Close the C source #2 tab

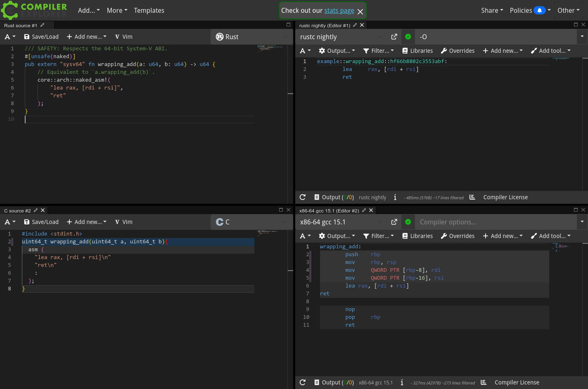click(x=43, y=210)
